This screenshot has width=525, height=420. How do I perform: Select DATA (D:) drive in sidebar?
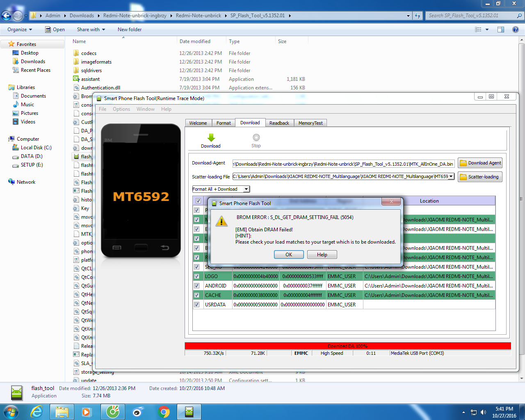[x=32, y=156]
